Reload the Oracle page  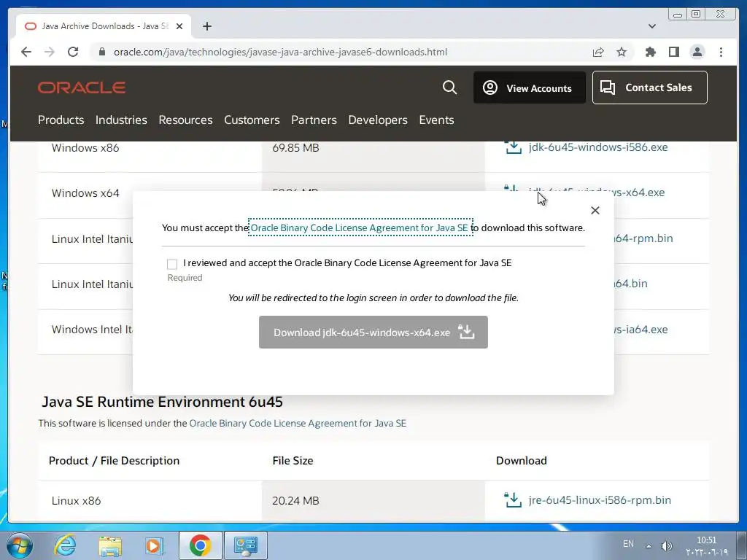click(73, 52)
